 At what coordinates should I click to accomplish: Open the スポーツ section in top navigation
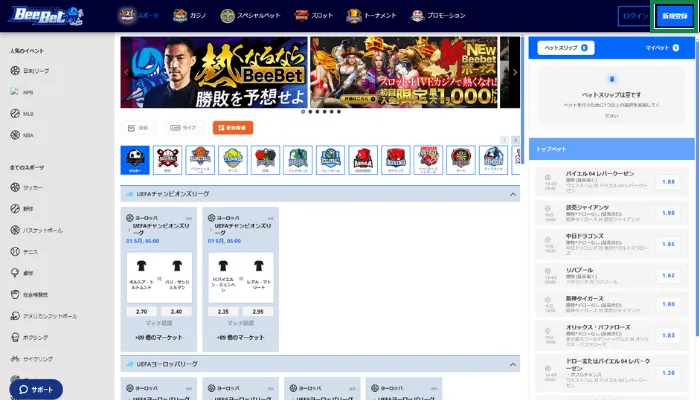[x=139, y=16]
